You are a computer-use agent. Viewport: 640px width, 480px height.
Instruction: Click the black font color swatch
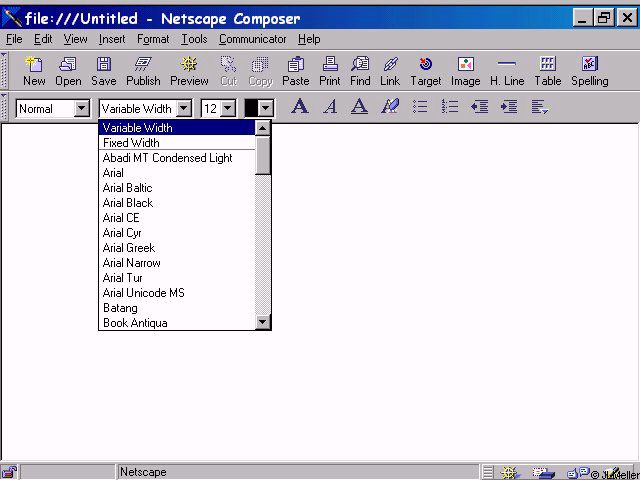click(x=251, y=109)
